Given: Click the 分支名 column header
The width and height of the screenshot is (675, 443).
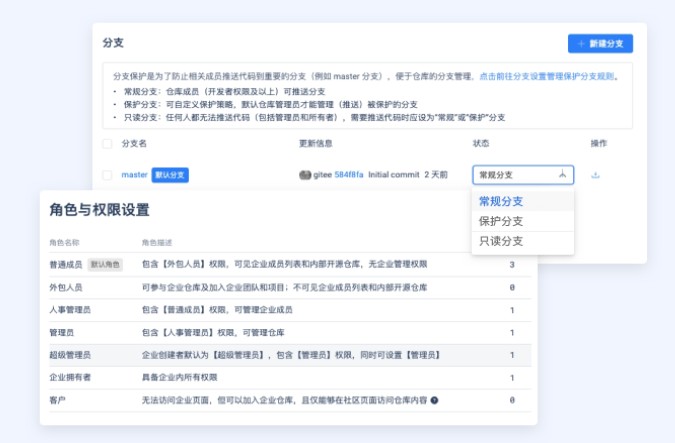Looking at the screenshot, I should pyautogui.click(x=134, y=143).
